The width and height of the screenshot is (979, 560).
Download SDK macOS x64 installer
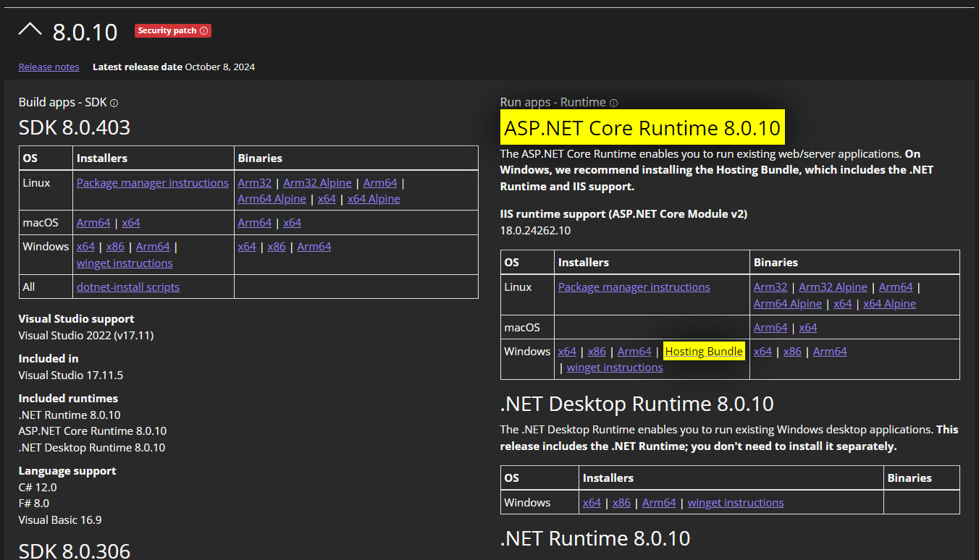[x=131, y=223]
